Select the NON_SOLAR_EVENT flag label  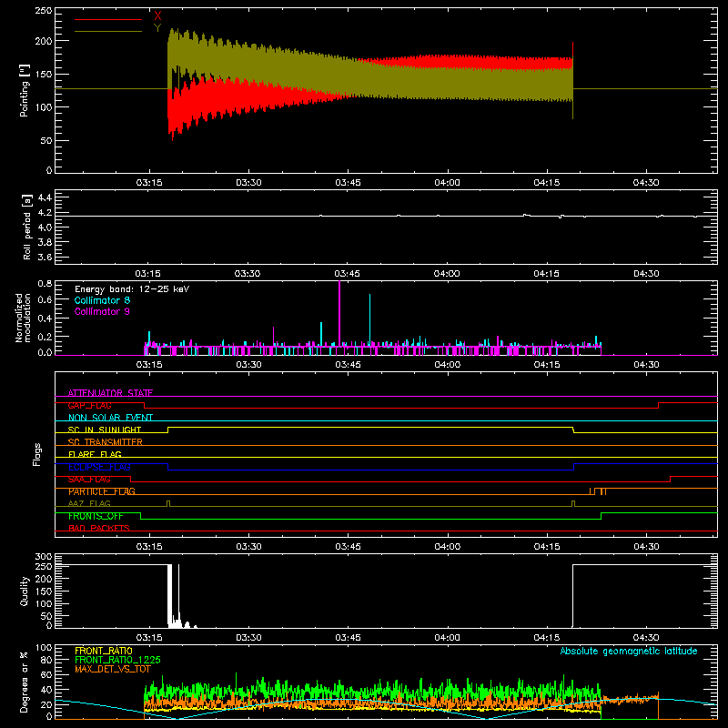point(110,418)
